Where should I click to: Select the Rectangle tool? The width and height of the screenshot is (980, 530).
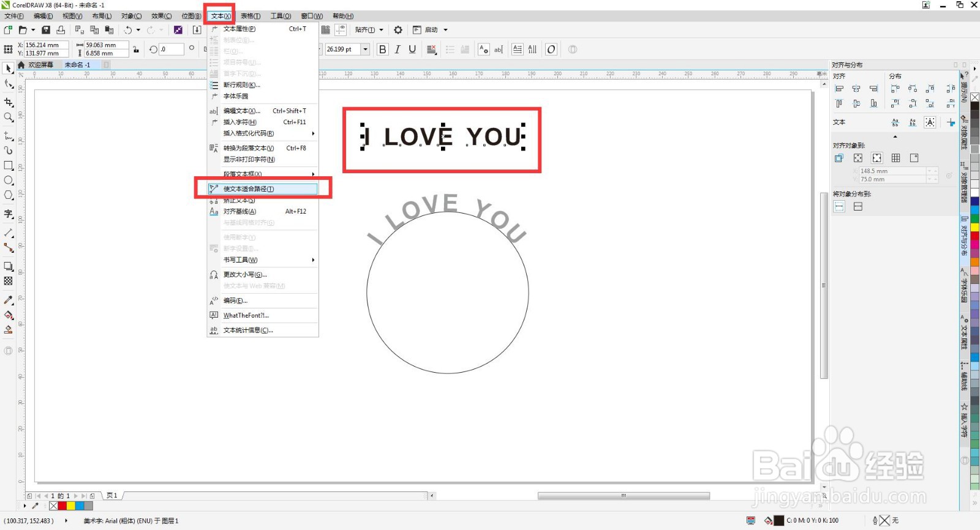click(x=9, y=165)
